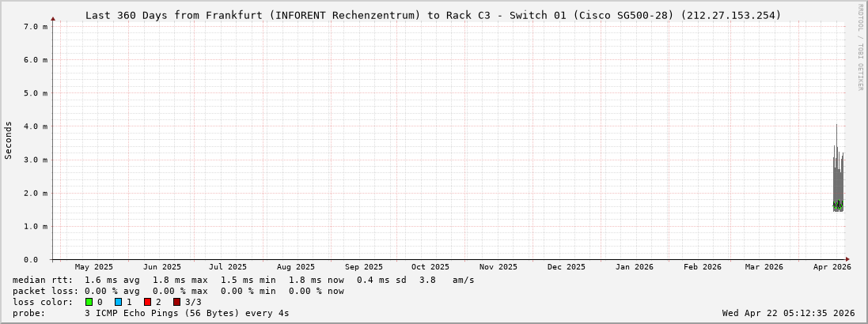Click the 7.0 m value on the Y axis
The height and width of the screenshot is (324, 868).
coord(36,27)
